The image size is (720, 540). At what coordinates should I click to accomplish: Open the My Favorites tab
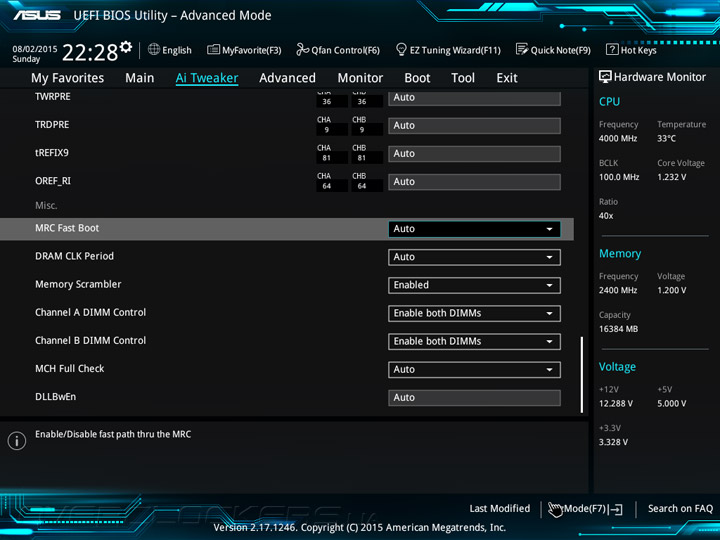point(68,78)
